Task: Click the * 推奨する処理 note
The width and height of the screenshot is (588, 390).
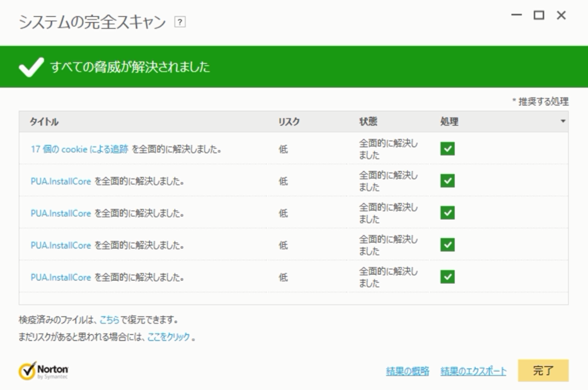Action: coord(540,102)
